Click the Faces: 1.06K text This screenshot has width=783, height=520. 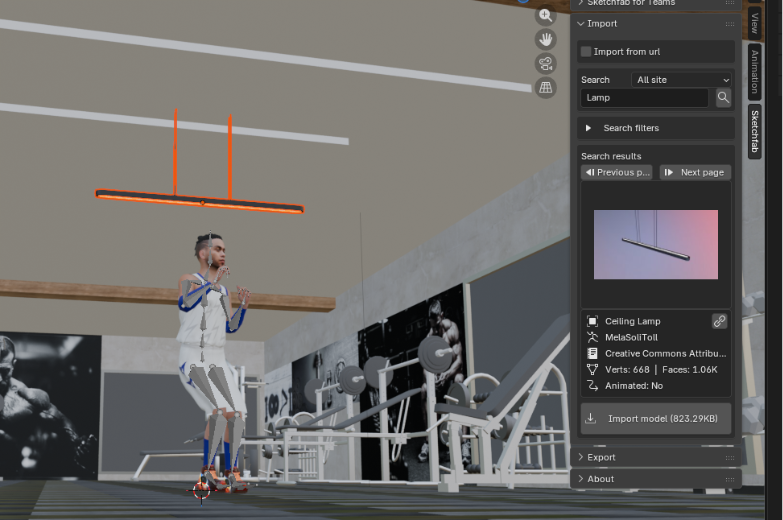(x=690, y=370)
